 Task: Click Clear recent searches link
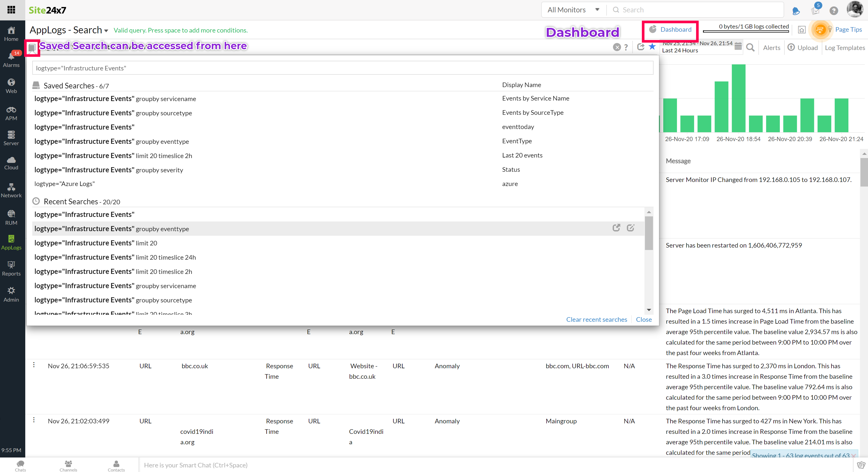click(x=596, y=319)
